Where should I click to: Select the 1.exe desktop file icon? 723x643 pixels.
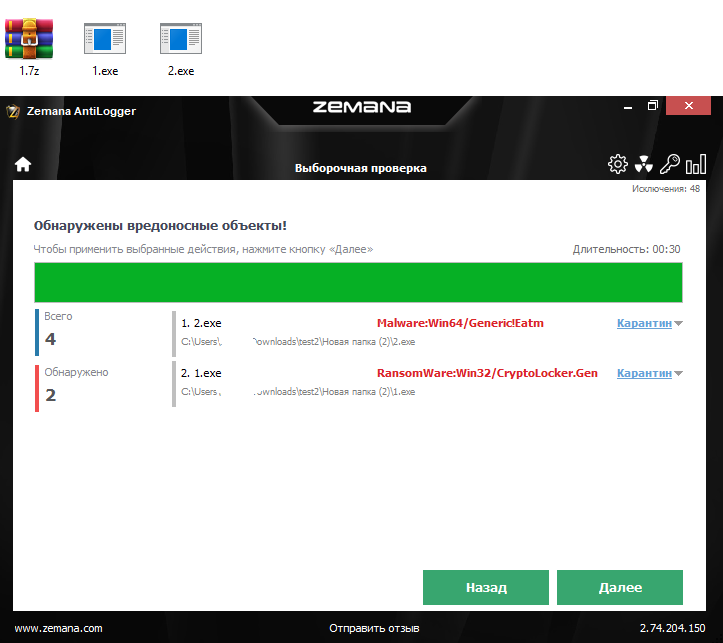105,39
